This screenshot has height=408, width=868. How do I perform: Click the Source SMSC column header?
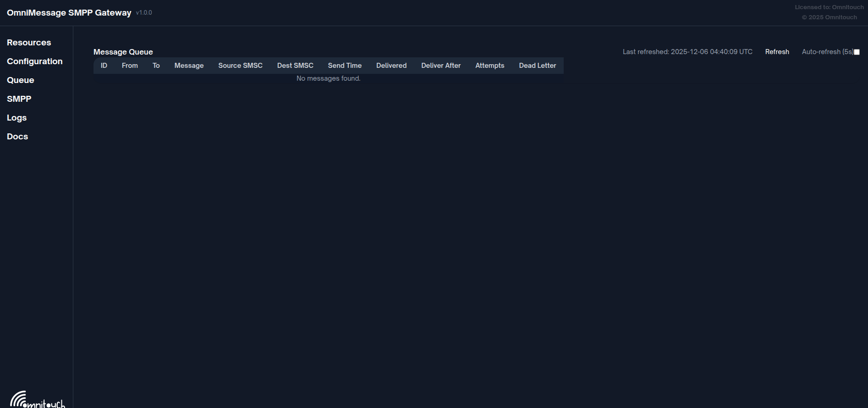pos(241,66)
